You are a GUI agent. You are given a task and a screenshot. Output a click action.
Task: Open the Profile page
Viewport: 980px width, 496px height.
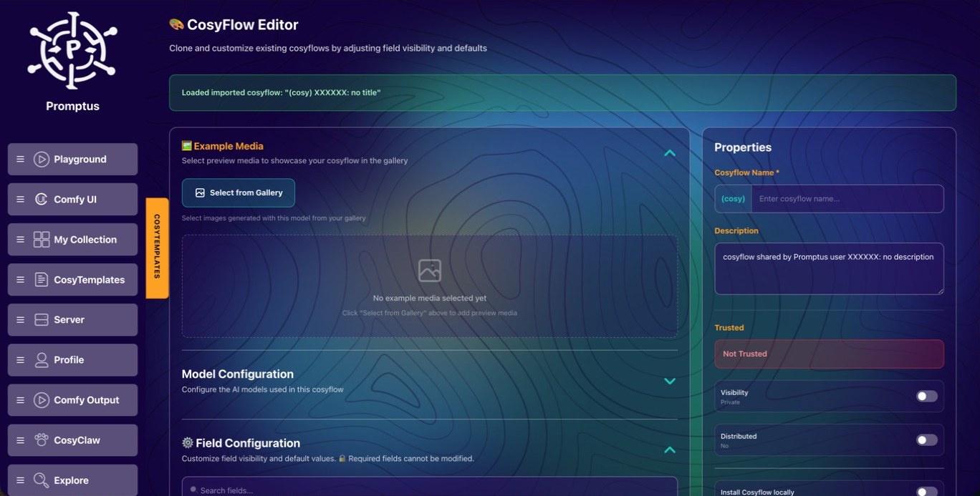click(x=72, y=360)
